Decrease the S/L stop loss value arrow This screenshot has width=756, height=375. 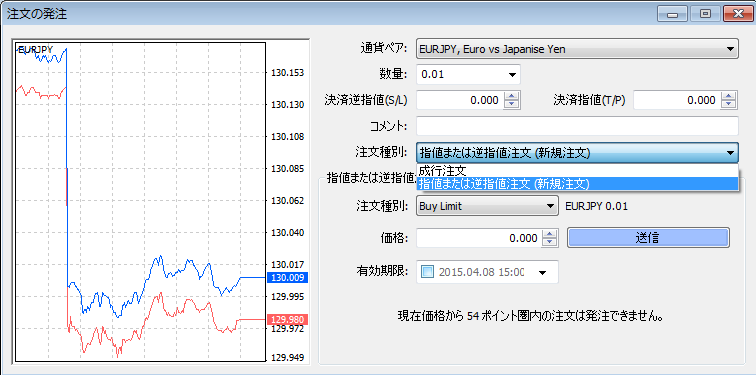point(512,105)
